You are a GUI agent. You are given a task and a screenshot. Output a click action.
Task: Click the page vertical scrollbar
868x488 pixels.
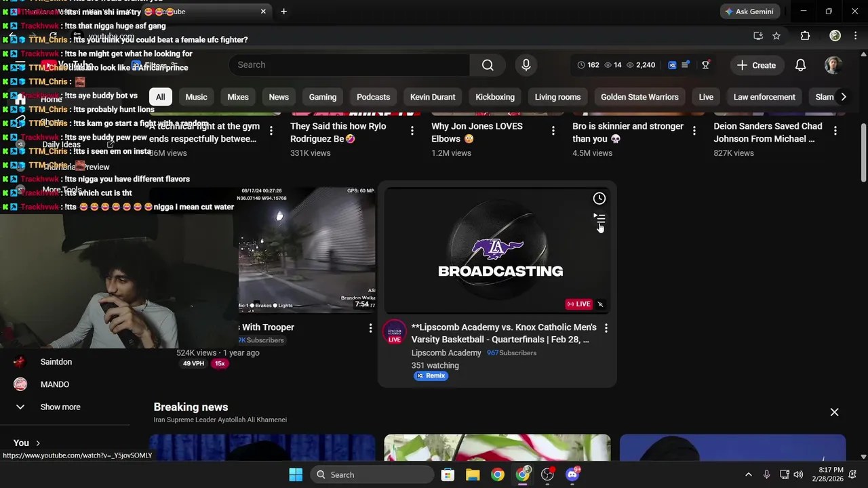[x=863, y=152]
